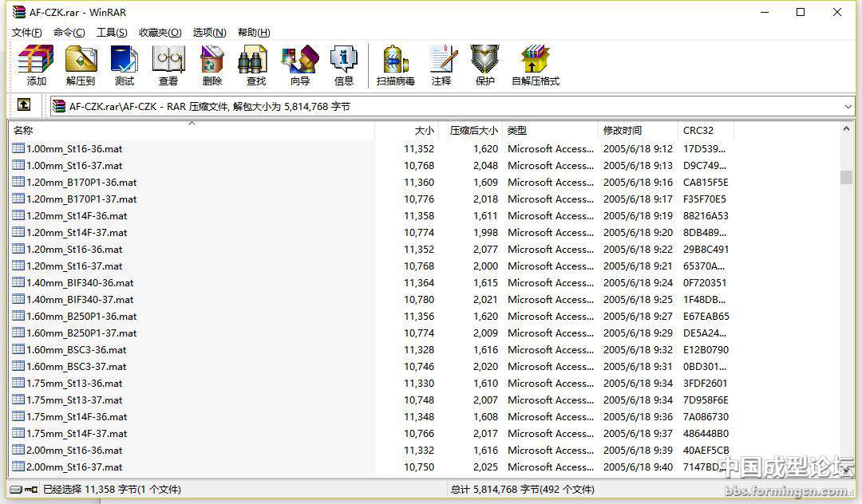
Task: Click the 解压到 (Extract To) icon
Action: 80,65
